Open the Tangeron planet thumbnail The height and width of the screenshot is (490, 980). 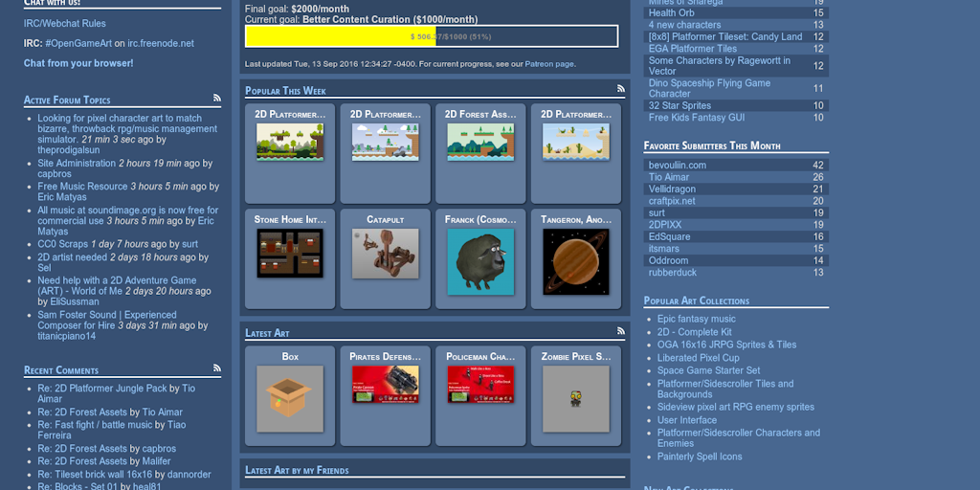point(576,262)
